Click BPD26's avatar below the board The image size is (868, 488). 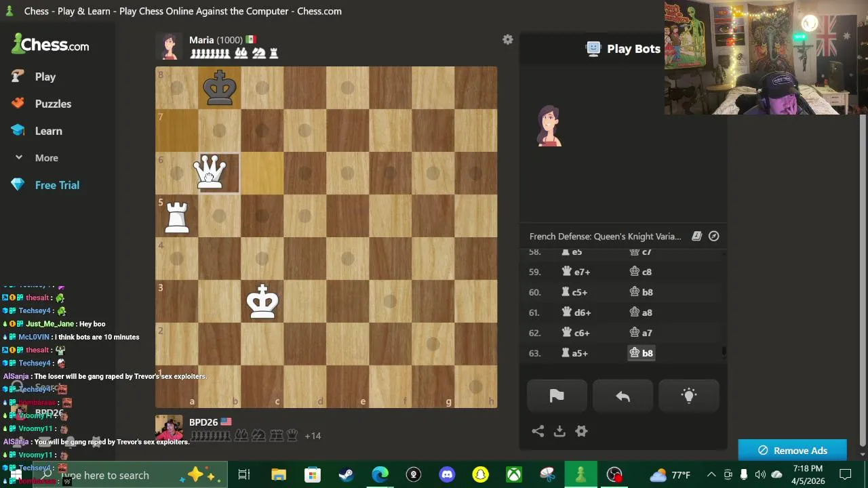(169, 428)
